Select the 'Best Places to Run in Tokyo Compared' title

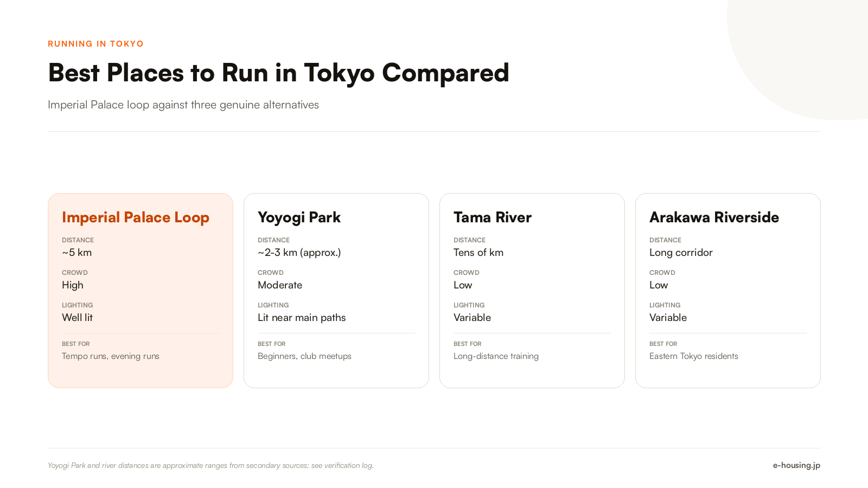278,73
